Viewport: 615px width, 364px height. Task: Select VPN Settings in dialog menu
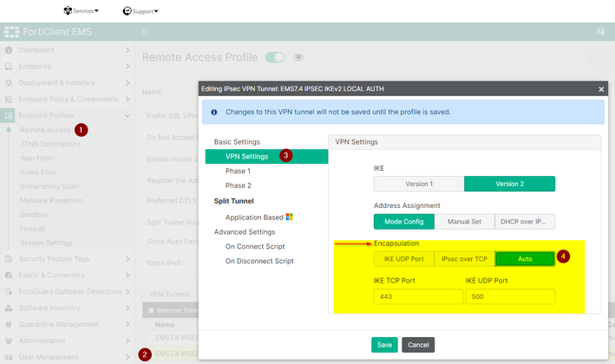[x=266, y=156]
